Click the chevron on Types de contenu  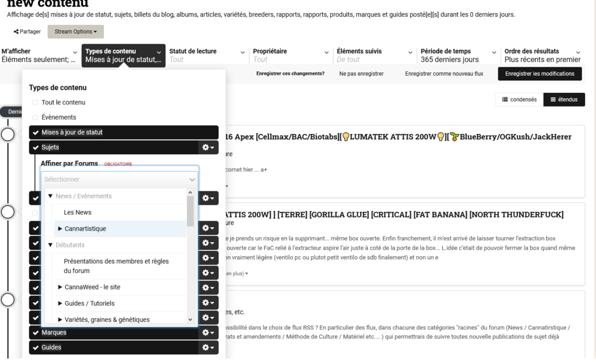159,52
